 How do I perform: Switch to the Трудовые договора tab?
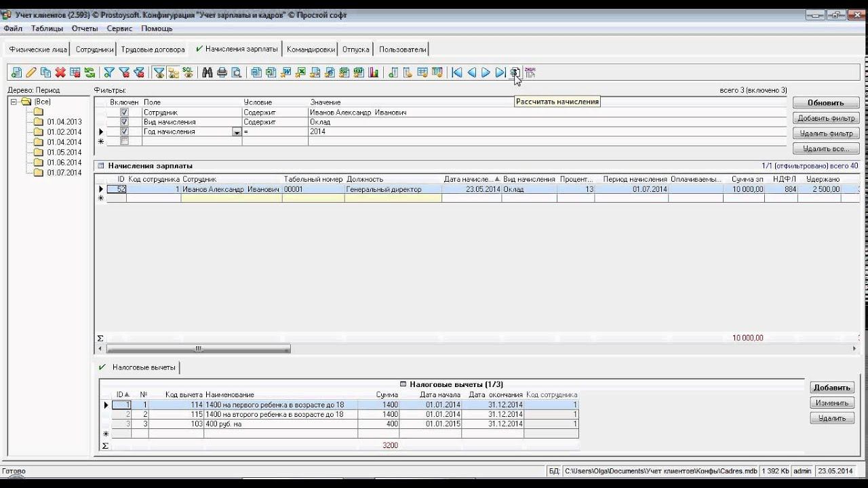coord(153,49)
